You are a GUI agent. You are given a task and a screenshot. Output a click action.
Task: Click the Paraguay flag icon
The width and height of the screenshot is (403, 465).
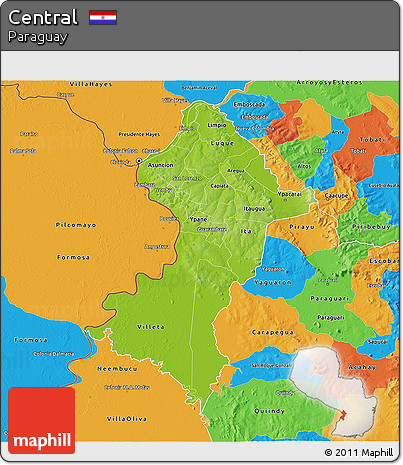click(x=103, y=18)
